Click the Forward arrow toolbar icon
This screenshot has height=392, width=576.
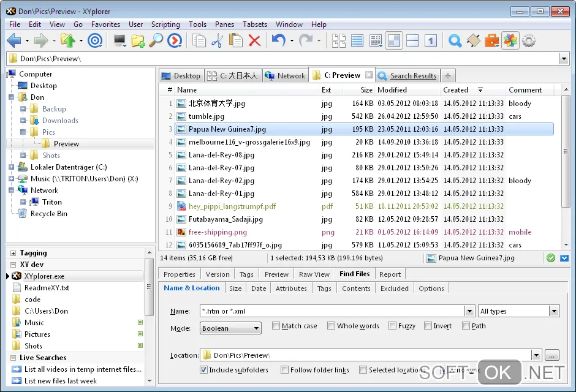tap(41, 40)
